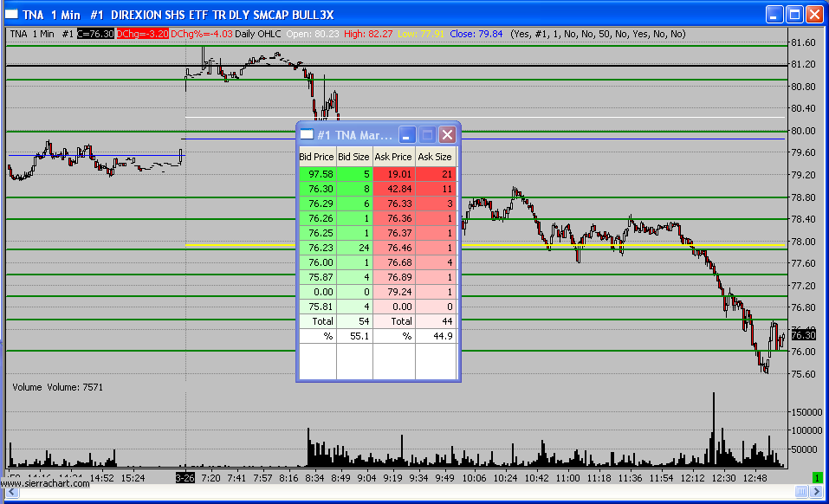Click the Ask Price column header
829x504 pixels.
pyautogui.click(x=393, y=157)
